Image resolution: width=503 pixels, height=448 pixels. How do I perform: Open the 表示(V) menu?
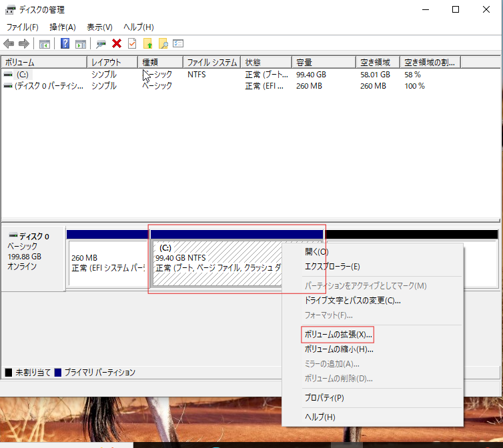pyautogui.click(x=99, y=27)
